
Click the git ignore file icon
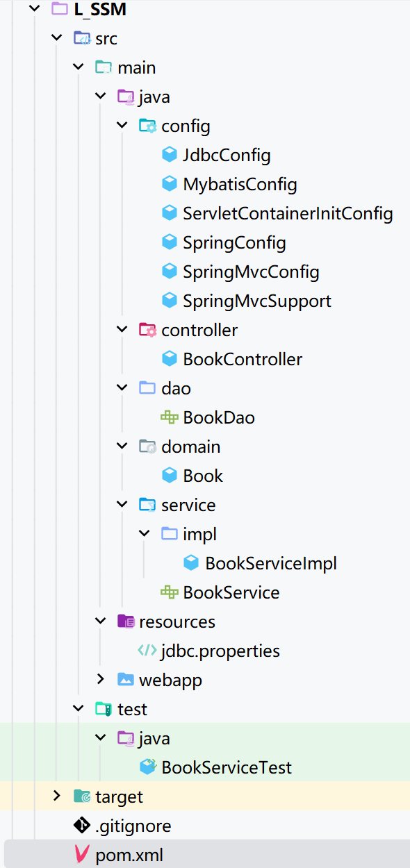tap(80, 825)
